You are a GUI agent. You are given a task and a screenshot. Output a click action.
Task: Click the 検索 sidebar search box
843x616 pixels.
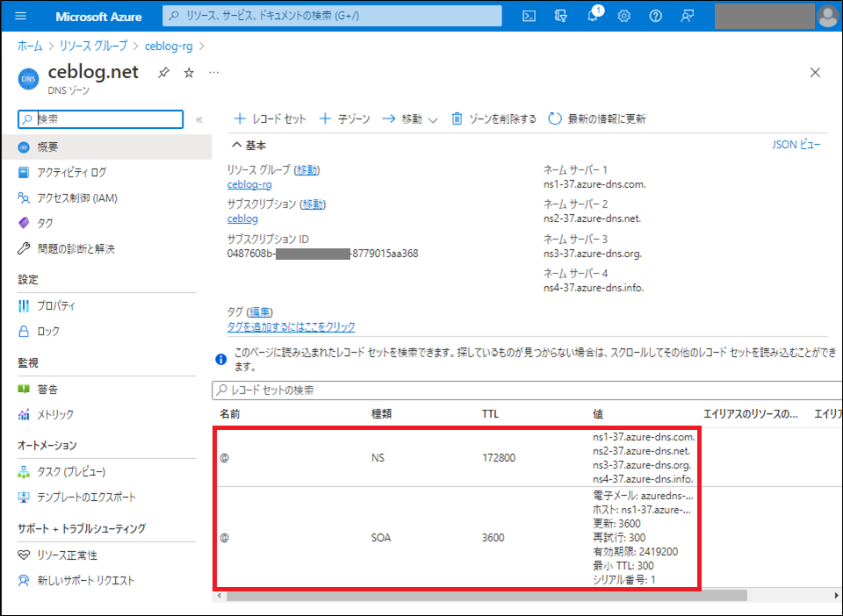[x=100, y=119]
